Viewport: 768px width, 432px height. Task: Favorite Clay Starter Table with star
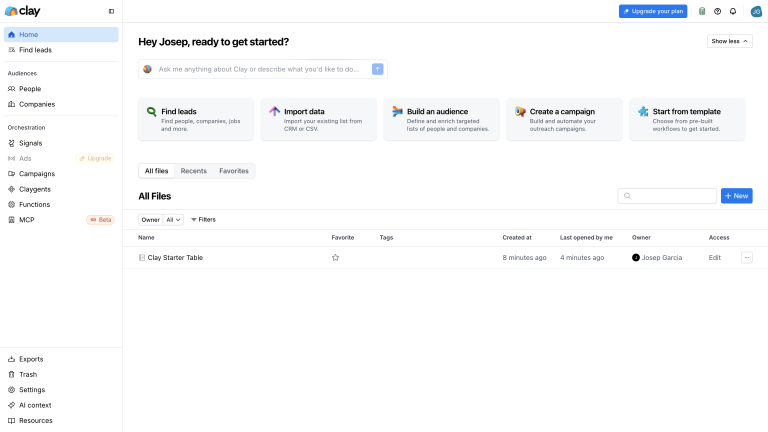pos(336,258)
